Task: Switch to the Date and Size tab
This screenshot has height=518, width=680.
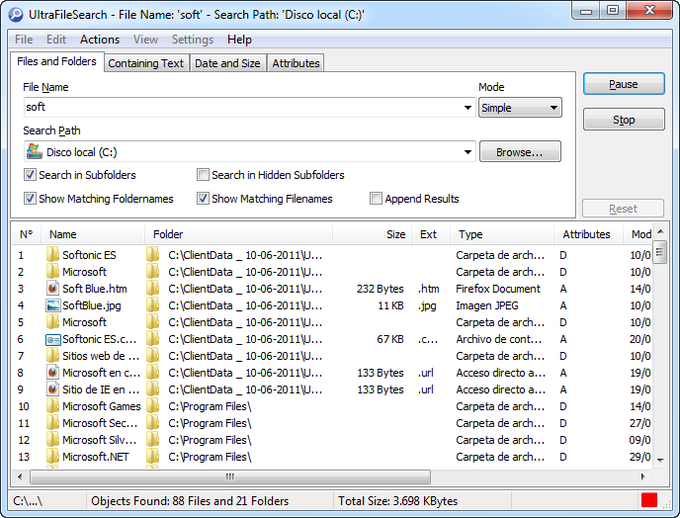Action: click(227, 63)
